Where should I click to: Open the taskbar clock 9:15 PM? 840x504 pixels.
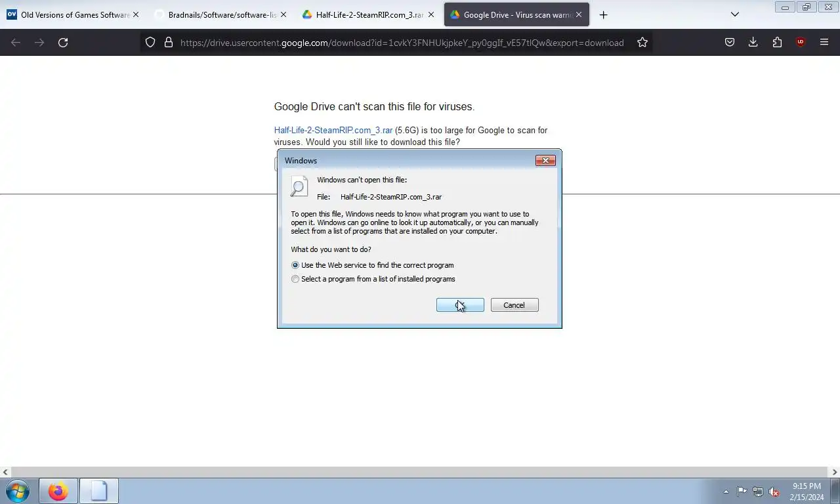(x=807, y=492)
